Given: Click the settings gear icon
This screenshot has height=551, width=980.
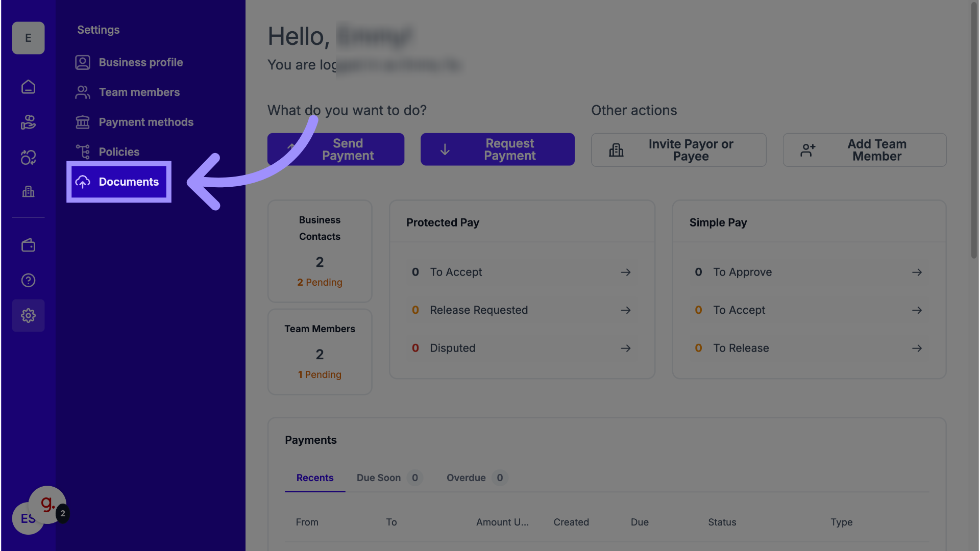Looking at the screenshot, I should click(x=28, y=316).
